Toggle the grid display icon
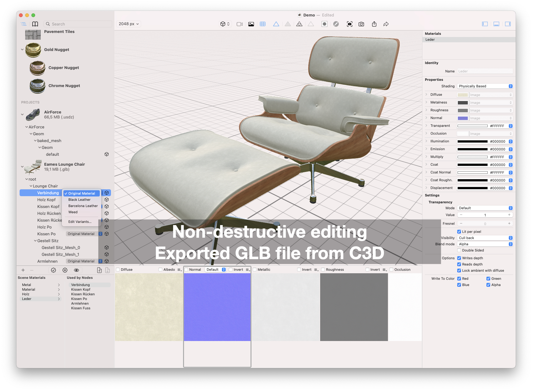The width and height of the screenshot is (534, 392). coord(263,24)
